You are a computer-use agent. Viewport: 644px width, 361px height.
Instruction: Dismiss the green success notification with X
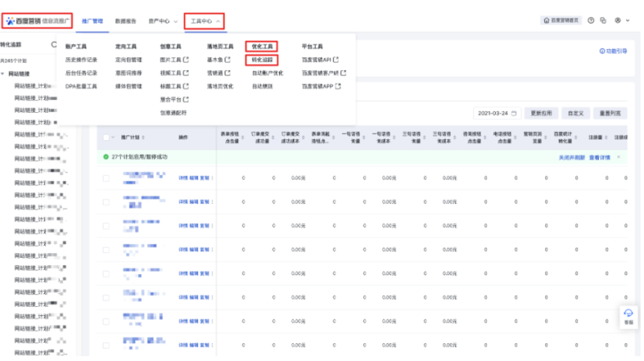(619, 157)
